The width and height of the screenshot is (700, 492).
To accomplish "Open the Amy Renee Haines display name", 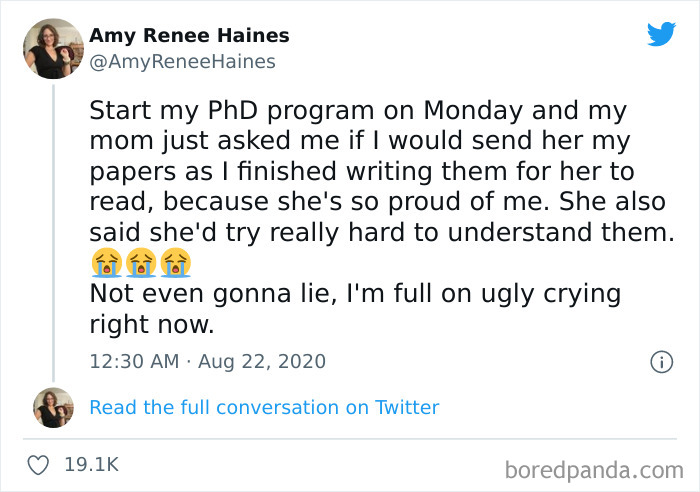I will pos(189,36).
